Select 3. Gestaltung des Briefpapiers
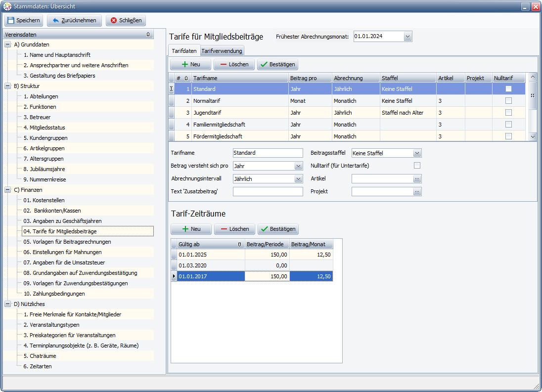The width and height of the screenshot is (542, 392). tap(59, 76)
